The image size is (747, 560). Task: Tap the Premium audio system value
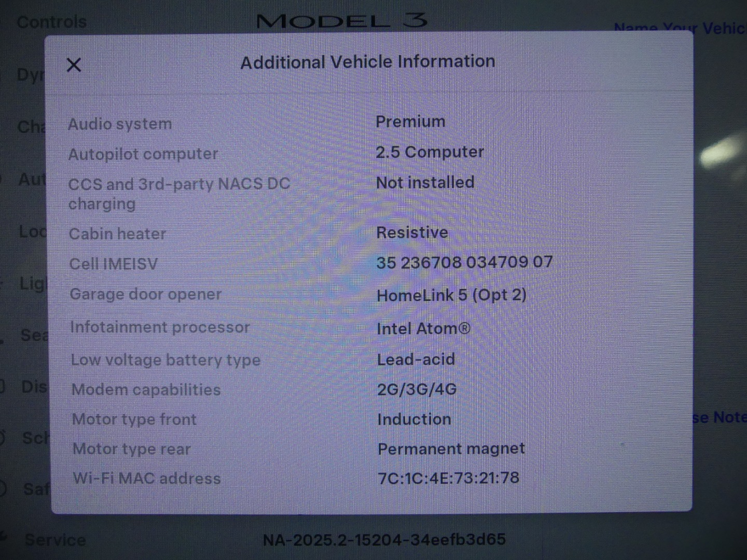click(410, 121)
